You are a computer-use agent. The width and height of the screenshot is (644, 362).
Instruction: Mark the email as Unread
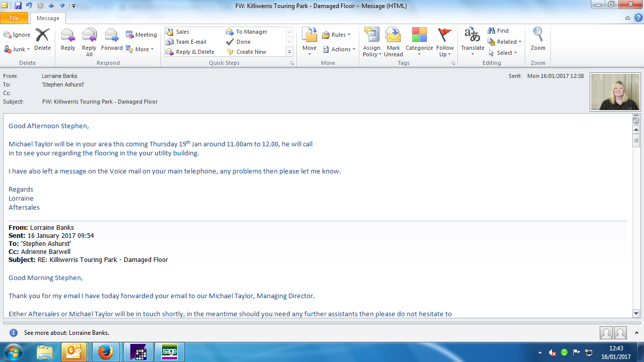tap(393, 41)
